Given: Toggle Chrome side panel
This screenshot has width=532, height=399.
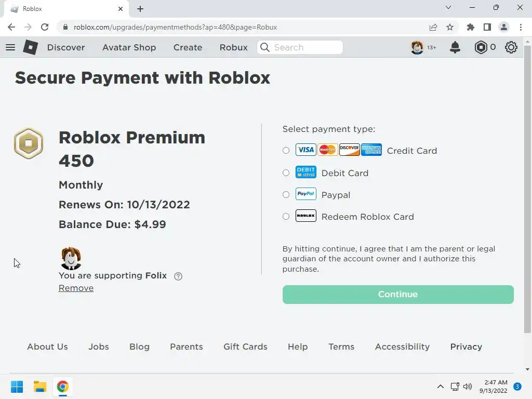Looking at the screenshot, I should pyautogui.click(x=487, y=27).
